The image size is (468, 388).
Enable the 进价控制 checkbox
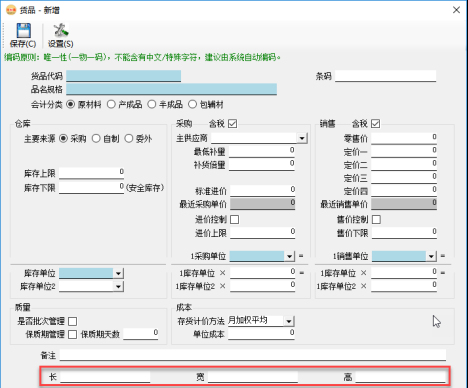tap(235, 219)
